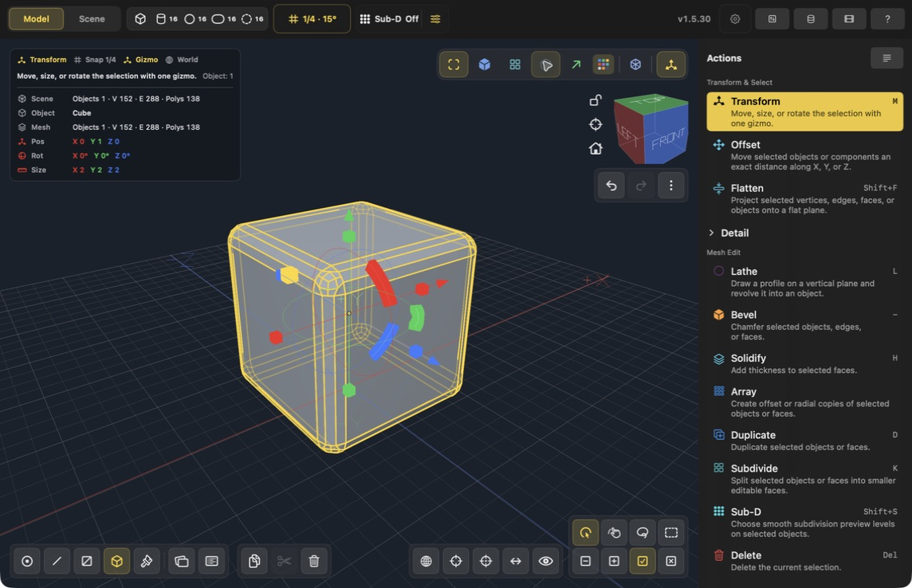This screenshot has height=588, width=912.
Task: Toggle the transform gizmo button in viewport toolbar
Action: (x=671, y=65)
